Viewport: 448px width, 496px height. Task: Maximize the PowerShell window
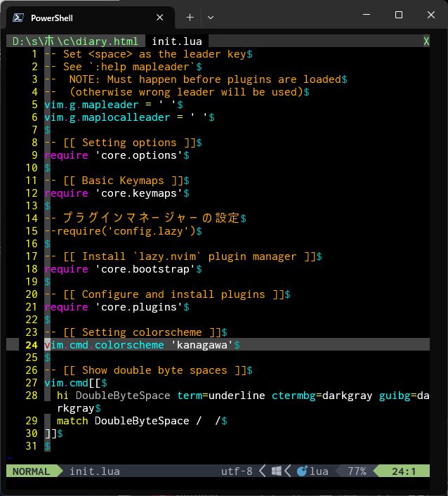click(398, 15)
